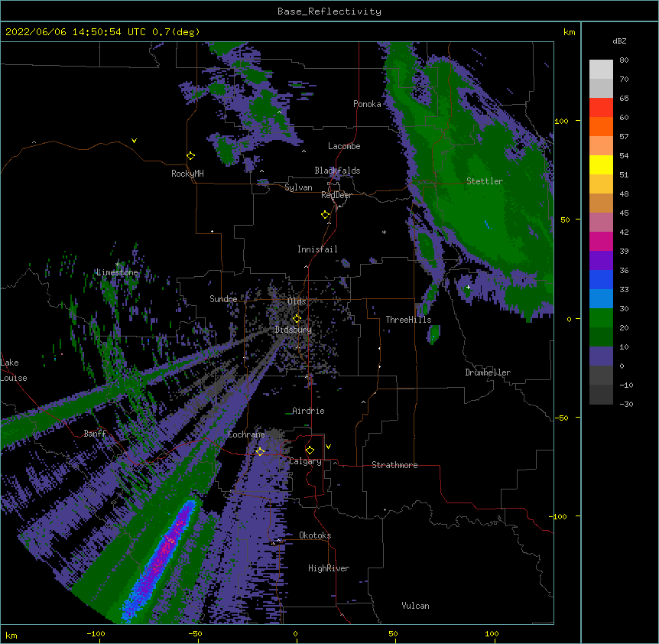
Task: Select the light grey 70-80 dBZ swatch
Action: pyautogui.click(x=601, y=70)
